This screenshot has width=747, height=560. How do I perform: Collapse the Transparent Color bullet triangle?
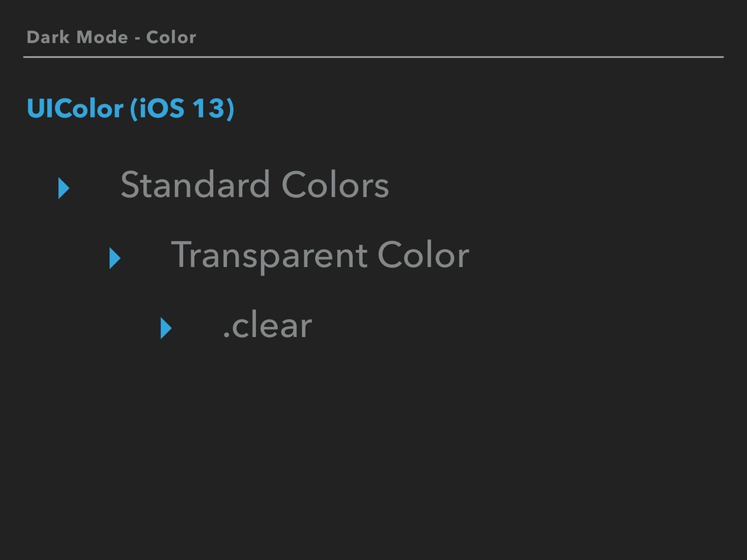pos(115,258)
